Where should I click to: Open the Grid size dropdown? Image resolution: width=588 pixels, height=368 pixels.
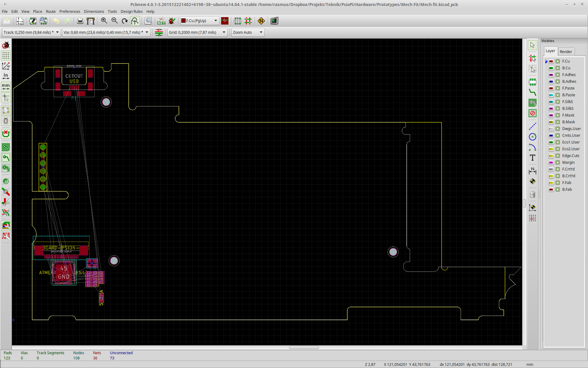(x=197, y=32)
